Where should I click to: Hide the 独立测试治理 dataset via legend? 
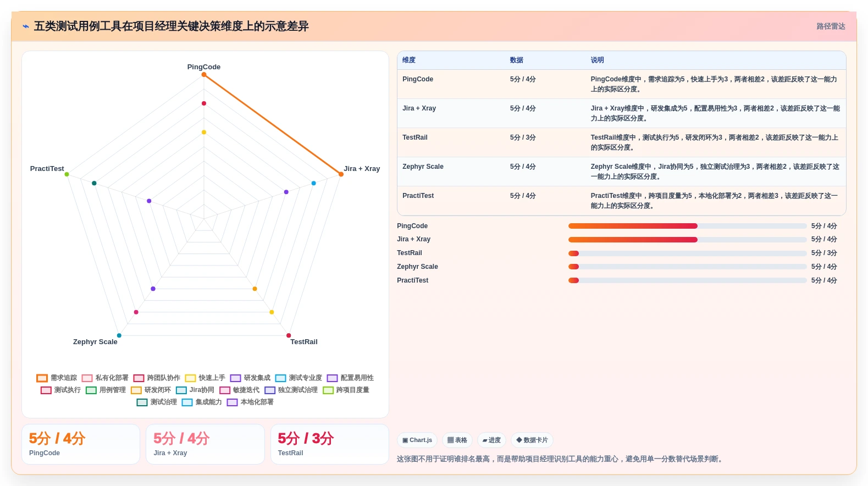(x=291, y=390)
